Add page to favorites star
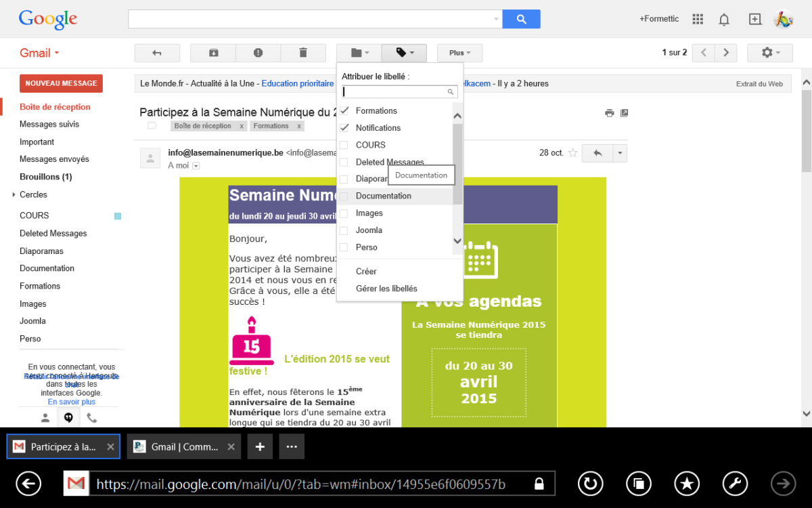812x508 pixels. pos(687,484)
